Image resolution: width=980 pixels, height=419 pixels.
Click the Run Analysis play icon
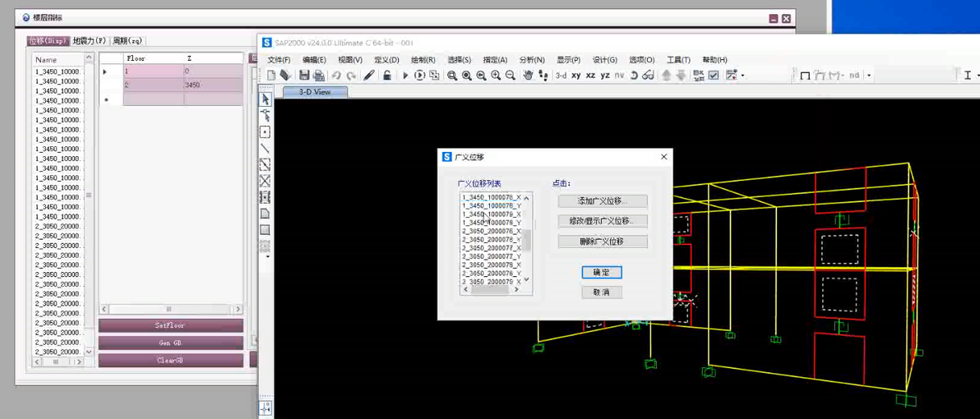click(405, 76)
